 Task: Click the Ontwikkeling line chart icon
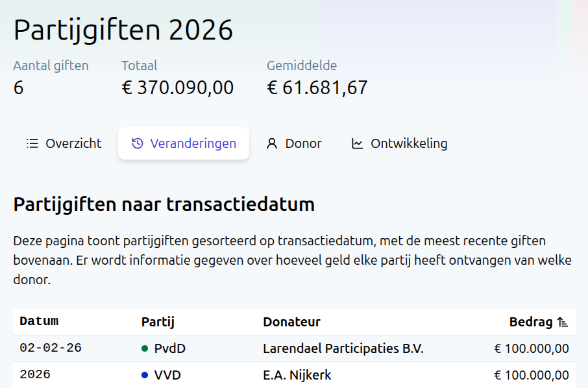[357, 143]
